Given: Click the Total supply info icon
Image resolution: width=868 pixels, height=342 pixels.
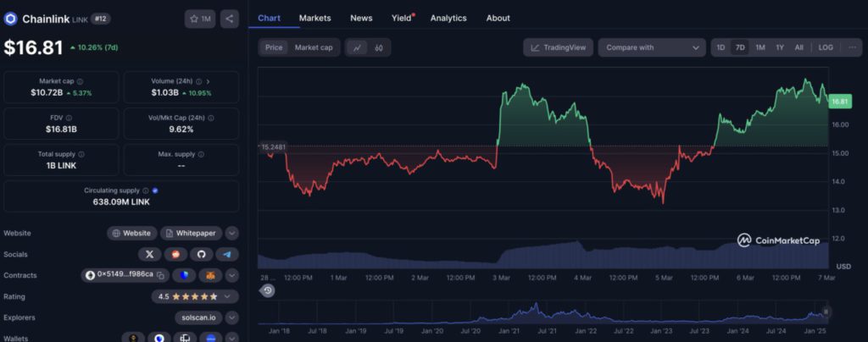Looking at the screenshot, I should click(81, 154).
